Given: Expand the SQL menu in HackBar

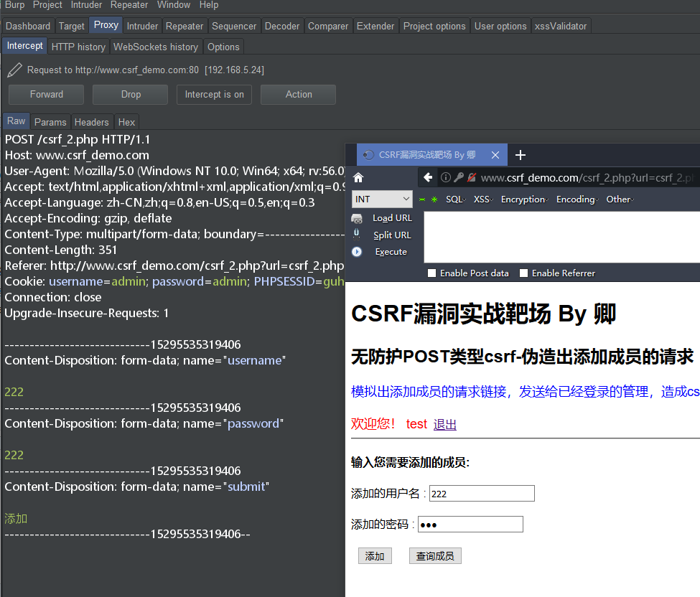Looking at the screenshot, I should (456, 199).
